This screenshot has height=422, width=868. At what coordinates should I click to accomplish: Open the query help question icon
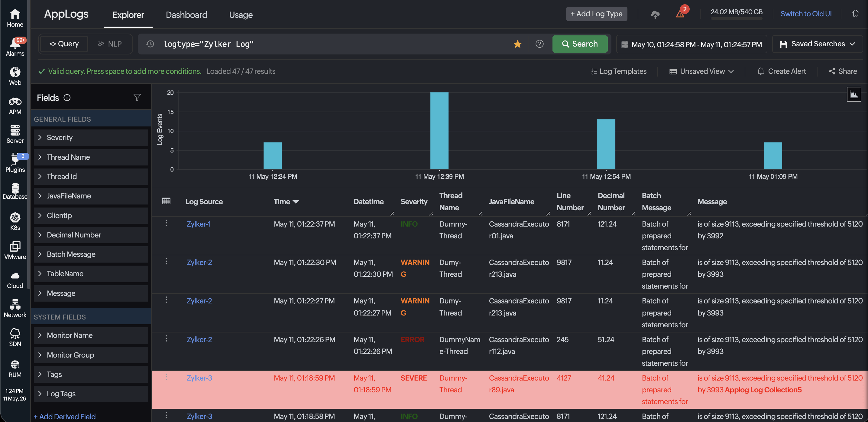pyautogui.click(x=539, y=44)
